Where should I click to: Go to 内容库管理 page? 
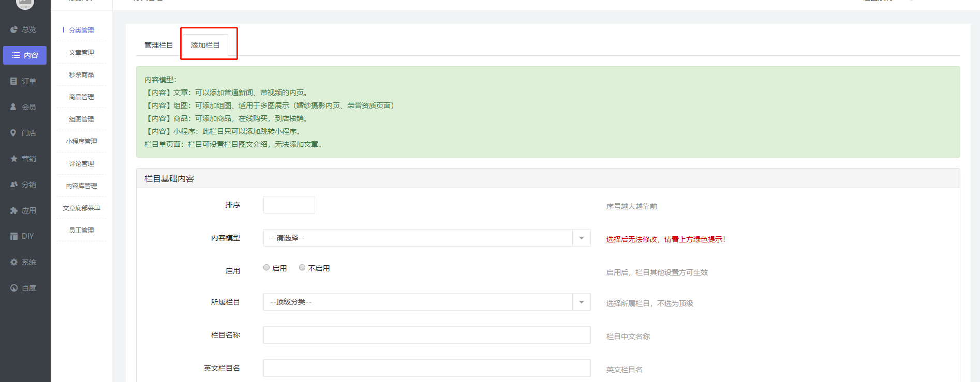(x=81, y=186)
